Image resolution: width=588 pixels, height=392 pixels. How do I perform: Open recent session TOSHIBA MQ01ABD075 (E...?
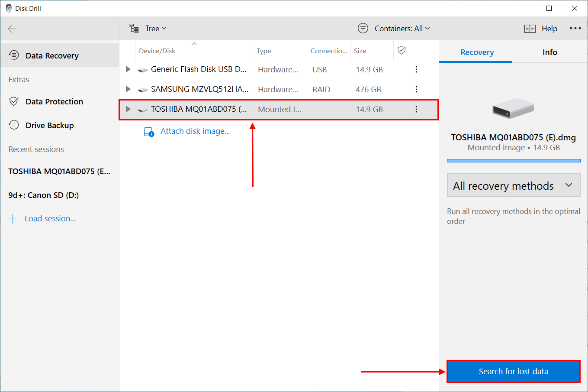pos(60,171)
